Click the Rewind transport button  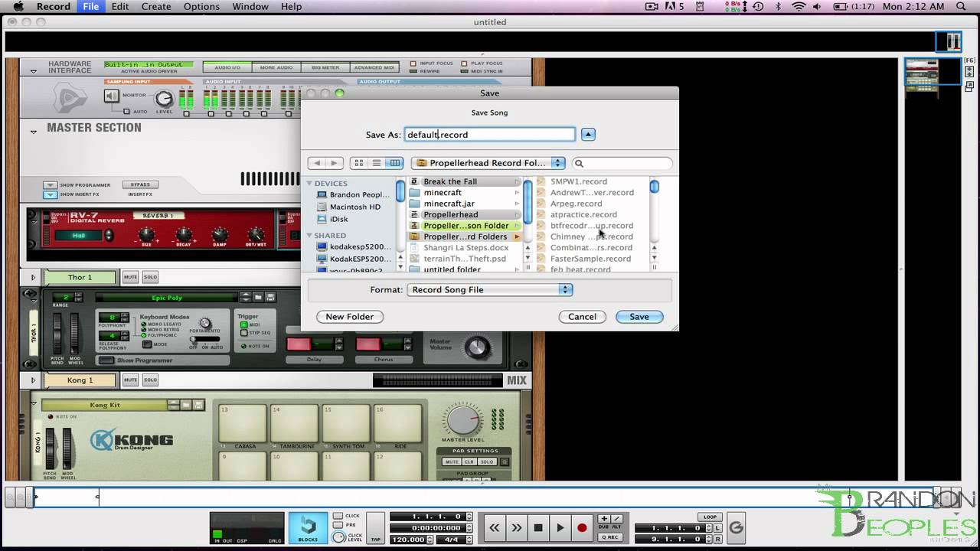(x=495, y=527)
